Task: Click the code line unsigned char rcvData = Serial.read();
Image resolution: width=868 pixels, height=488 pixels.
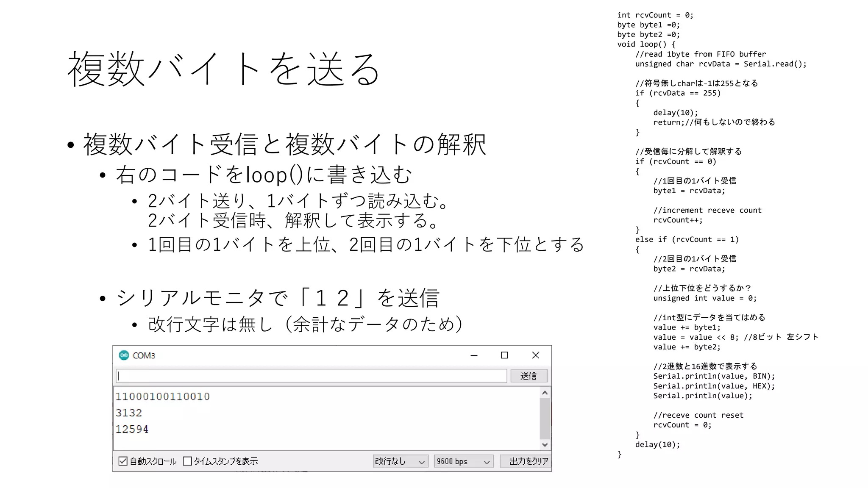Action: [721, 64]
